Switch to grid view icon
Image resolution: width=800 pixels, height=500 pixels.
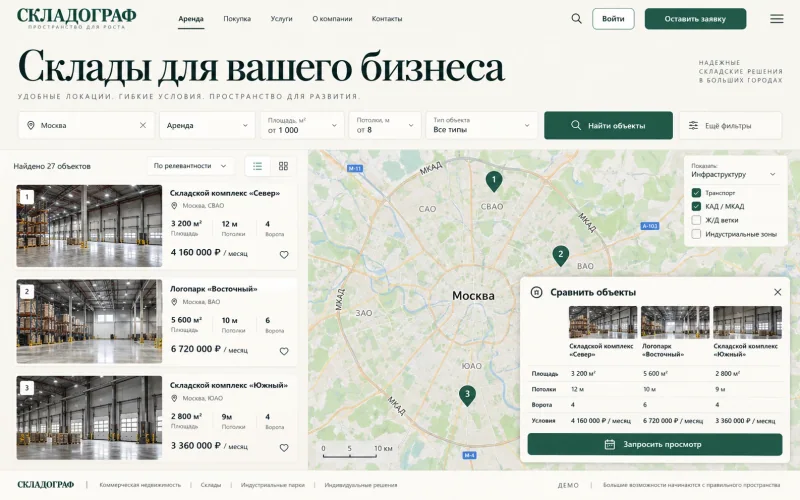(x=283, y=166)
